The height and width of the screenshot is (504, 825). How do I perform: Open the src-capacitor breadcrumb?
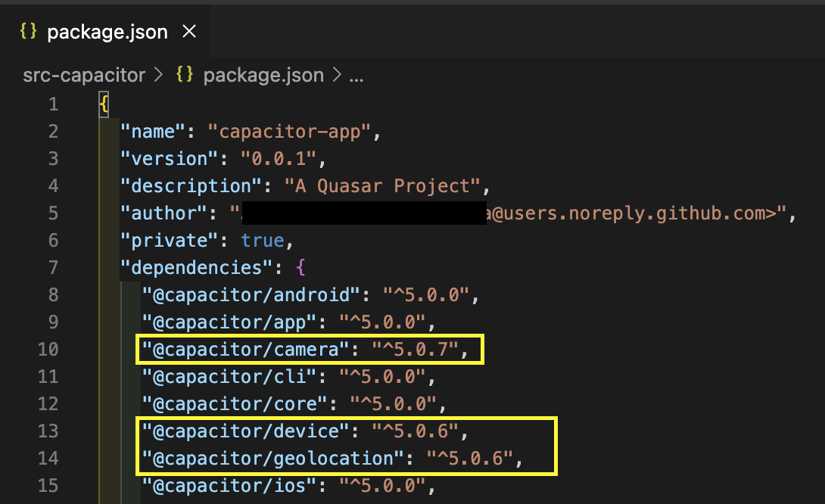point(84,75)
